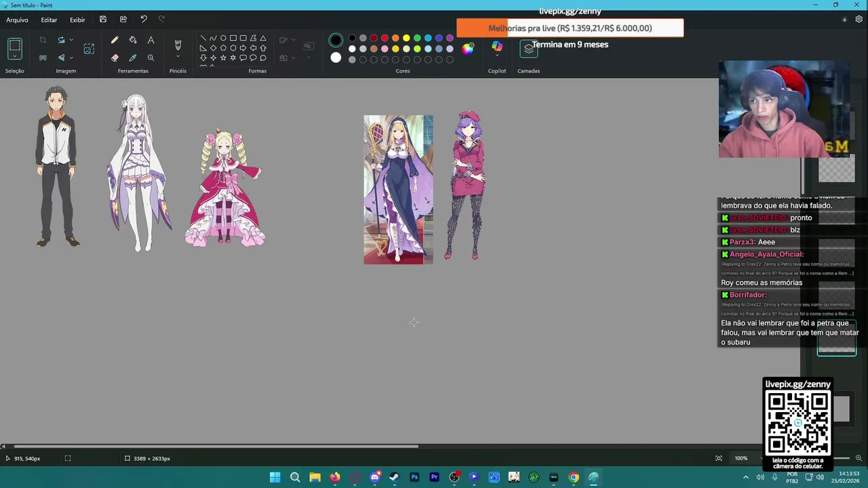Expand the Flip options dropdown arrow
This screenshot has width=868, height=488.
[x=71, y=58]
